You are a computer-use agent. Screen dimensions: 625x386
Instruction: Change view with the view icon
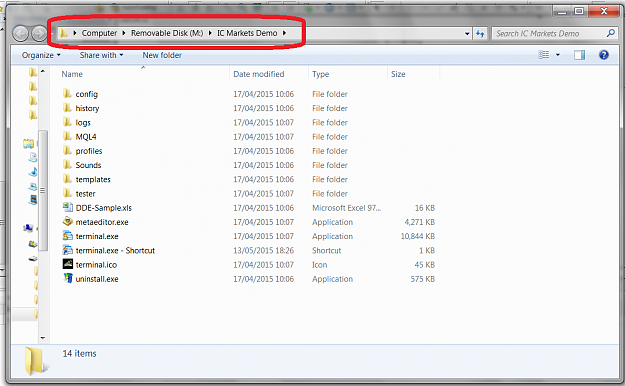point(544,55)
